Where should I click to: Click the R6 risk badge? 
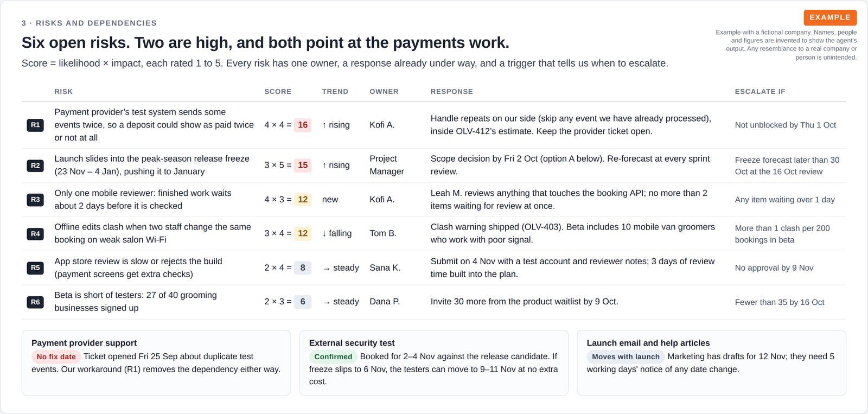click(35, 302)
